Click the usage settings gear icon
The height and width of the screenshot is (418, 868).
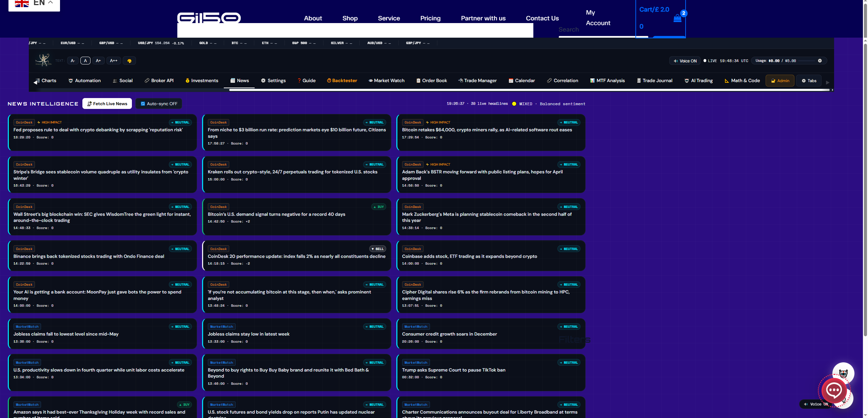click(x=820, y=61)
